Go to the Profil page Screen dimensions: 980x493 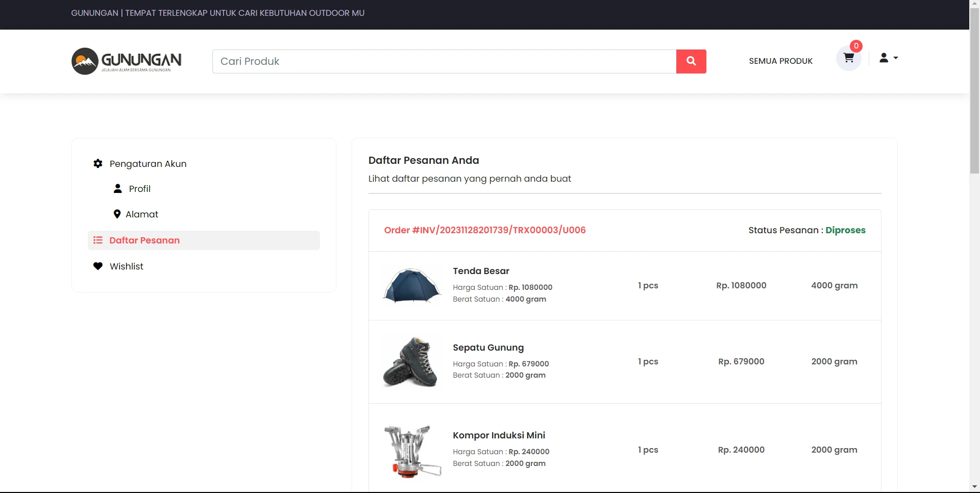point(139,189)
